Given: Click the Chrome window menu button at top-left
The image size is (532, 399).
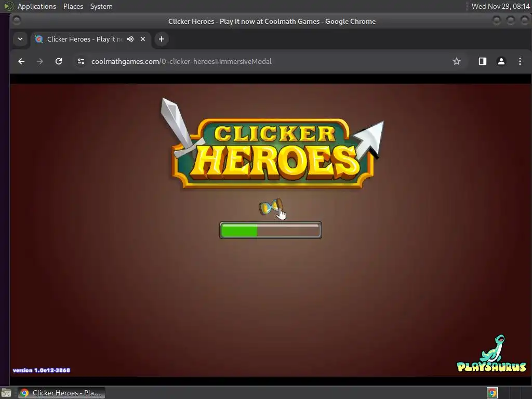Looking at the screenshot, I should point(17,21).
